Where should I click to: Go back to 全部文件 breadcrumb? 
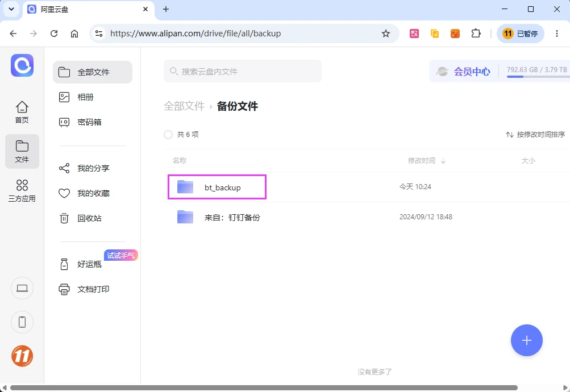(184, 106)
